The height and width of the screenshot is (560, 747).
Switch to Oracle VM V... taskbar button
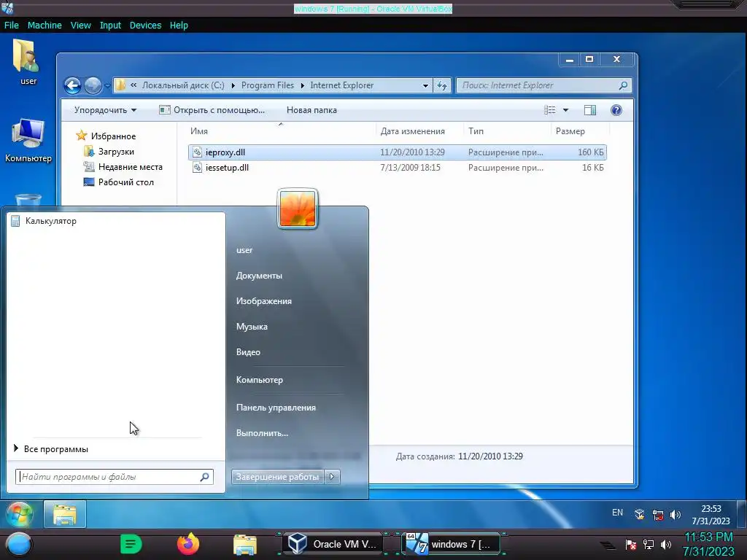pos(333,544)
